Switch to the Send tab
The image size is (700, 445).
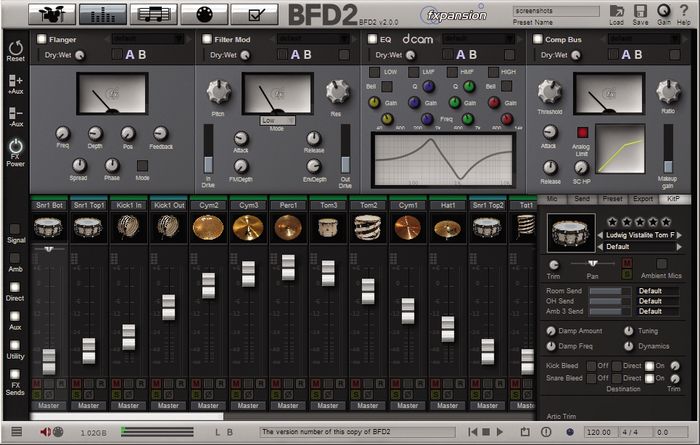tap(581, 200)
